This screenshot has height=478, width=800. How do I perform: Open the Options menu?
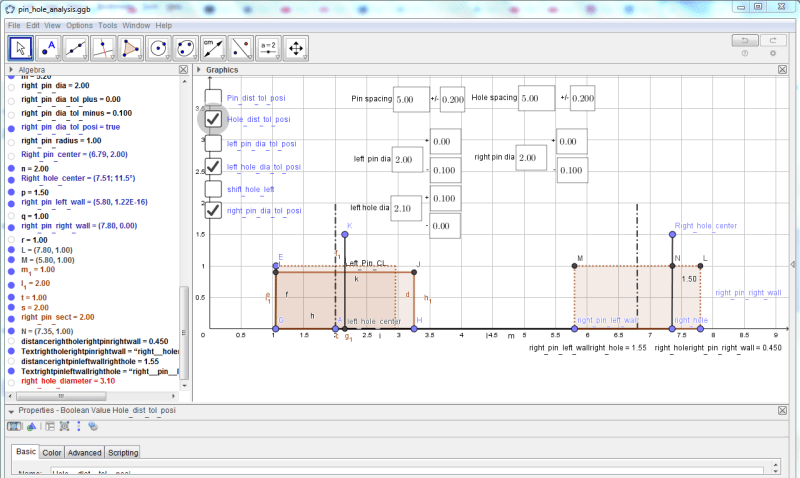(x=79, y=26)
